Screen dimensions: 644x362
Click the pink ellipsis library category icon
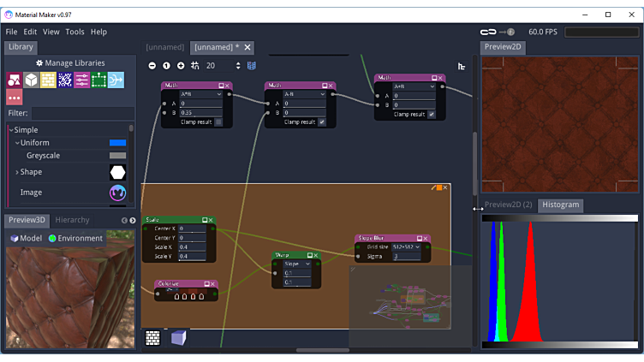coord(15,98)
